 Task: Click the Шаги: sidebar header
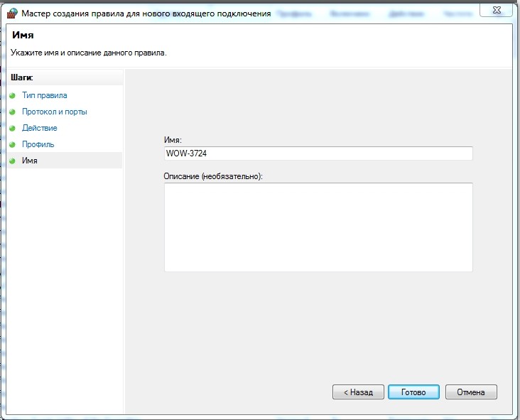pos(22,77)
